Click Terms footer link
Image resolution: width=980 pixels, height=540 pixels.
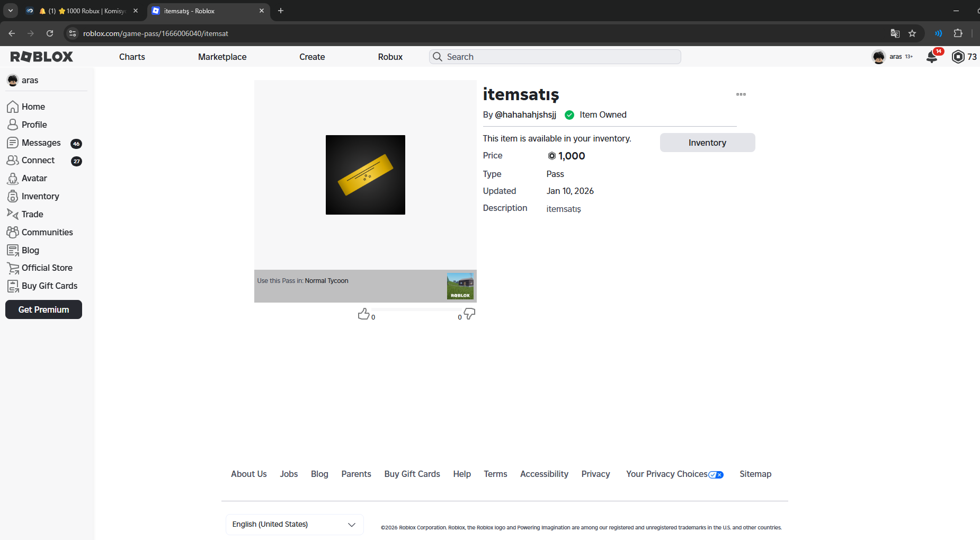pyautogui.click(x=495, y=474)
